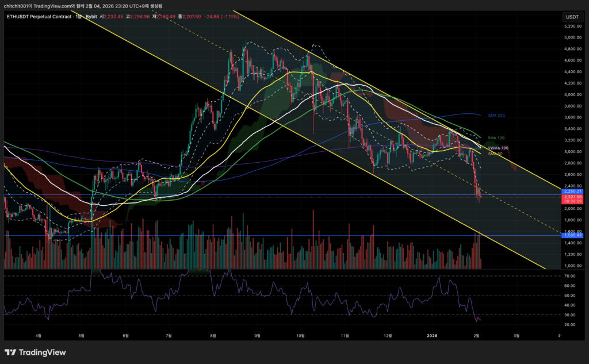
Task: Click the 12월 label on the time axis
Action: tap(387, 335)
